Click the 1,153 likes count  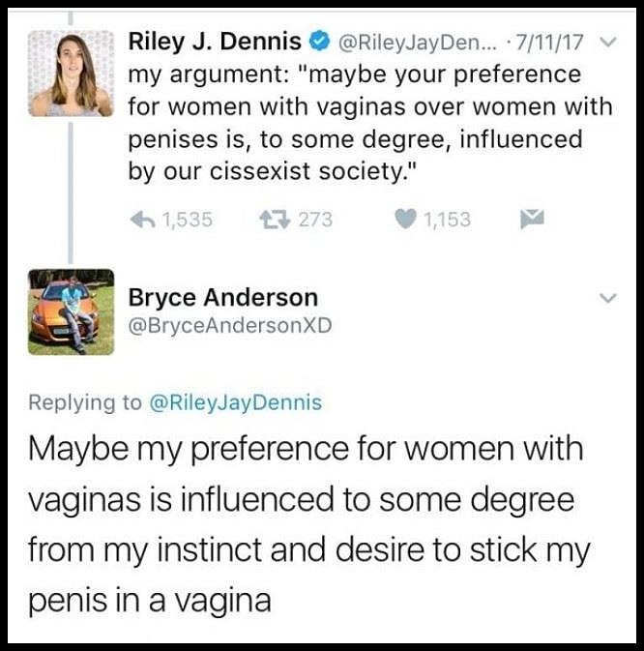pos(447,220)
